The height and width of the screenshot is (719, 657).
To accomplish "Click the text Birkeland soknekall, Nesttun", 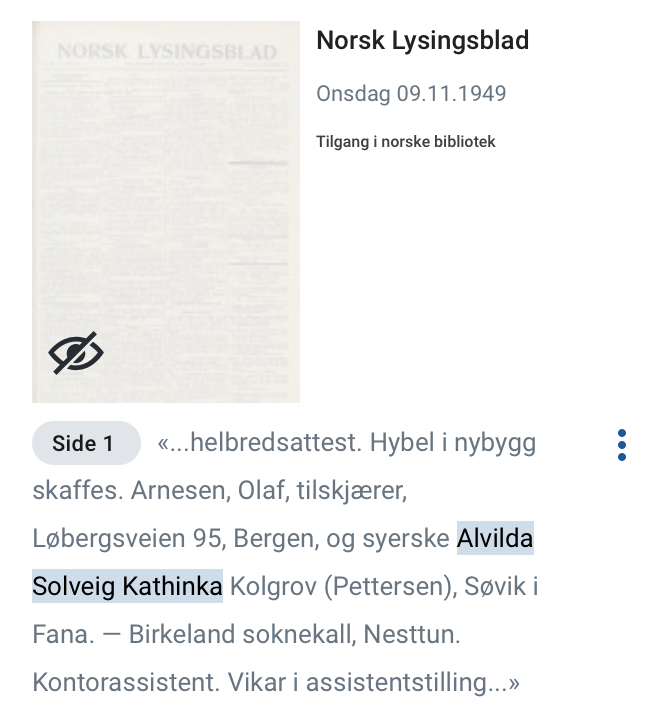I will tap(294, 634).
